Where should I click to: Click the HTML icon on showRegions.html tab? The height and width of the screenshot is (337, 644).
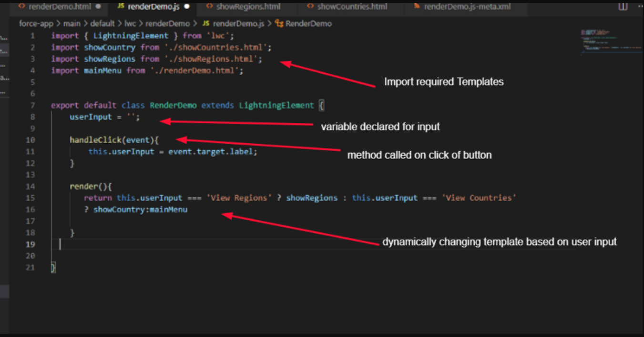coord(209,7)
